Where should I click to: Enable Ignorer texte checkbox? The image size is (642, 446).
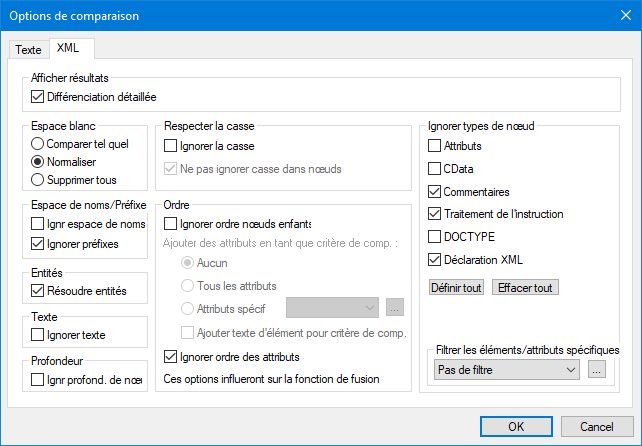(x=39, y=335)
